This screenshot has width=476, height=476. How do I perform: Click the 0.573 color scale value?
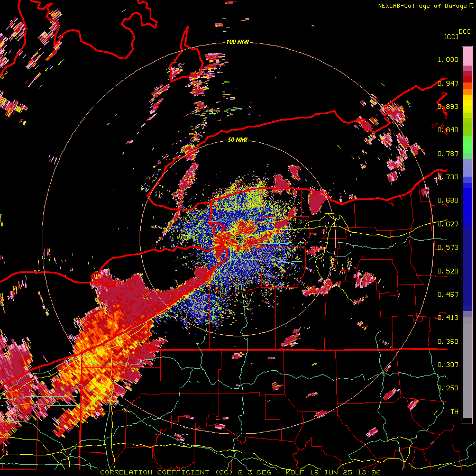pos(448,248)
